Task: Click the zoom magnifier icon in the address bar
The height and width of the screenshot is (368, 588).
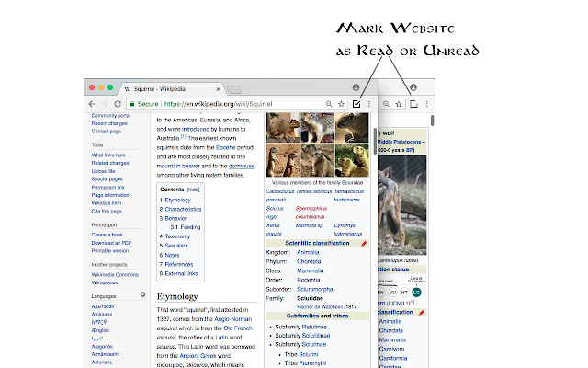Action: (329, 104)
